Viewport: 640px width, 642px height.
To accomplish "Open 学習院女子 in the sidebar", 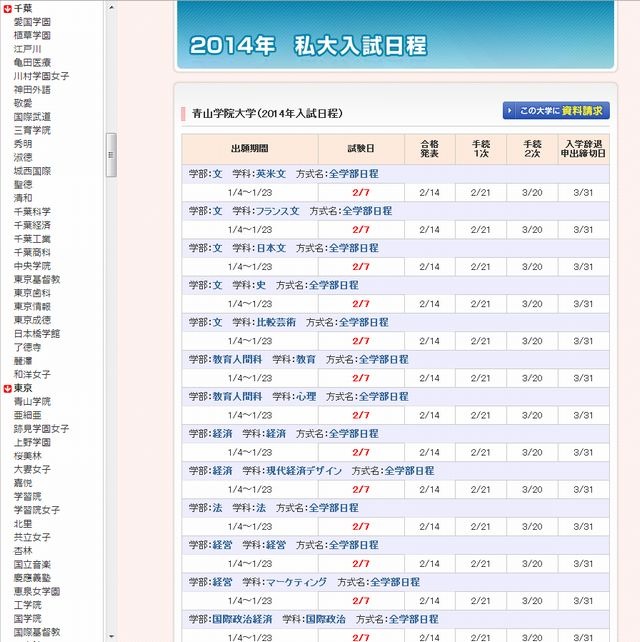I will click(x=37, y=510).
